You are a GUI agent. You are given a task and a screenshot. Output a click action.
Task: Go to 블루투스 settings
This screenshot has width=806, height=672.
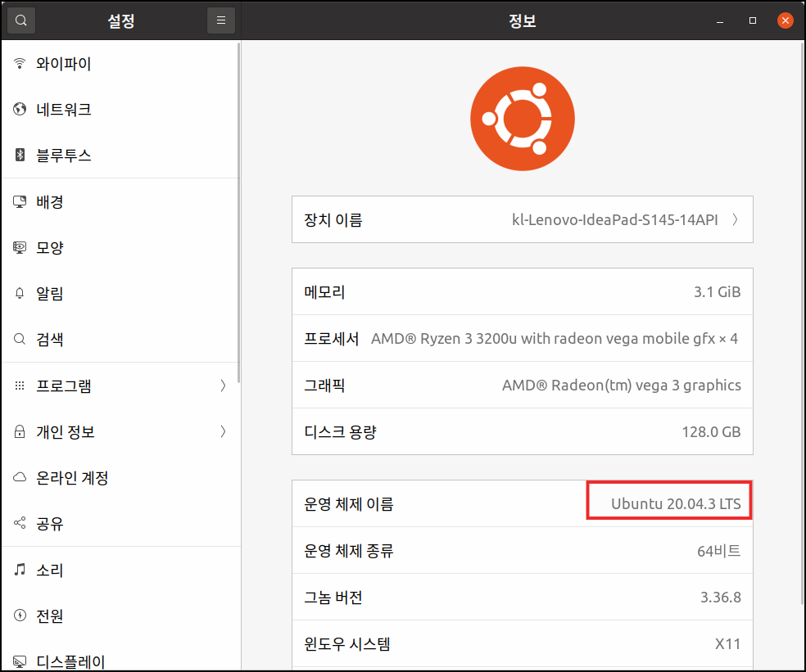click(120, 155)
